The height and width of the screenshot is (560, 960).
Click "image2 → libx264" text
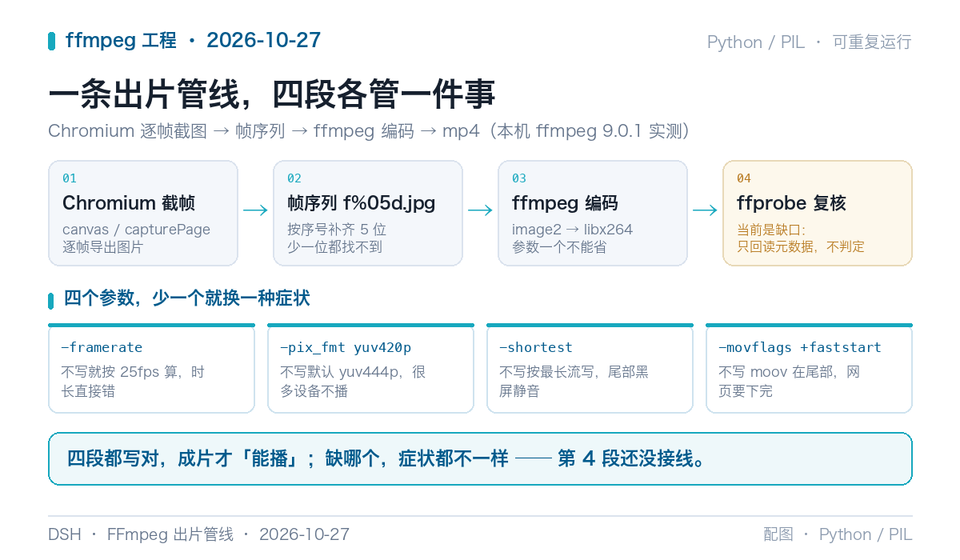coord(572,230)
